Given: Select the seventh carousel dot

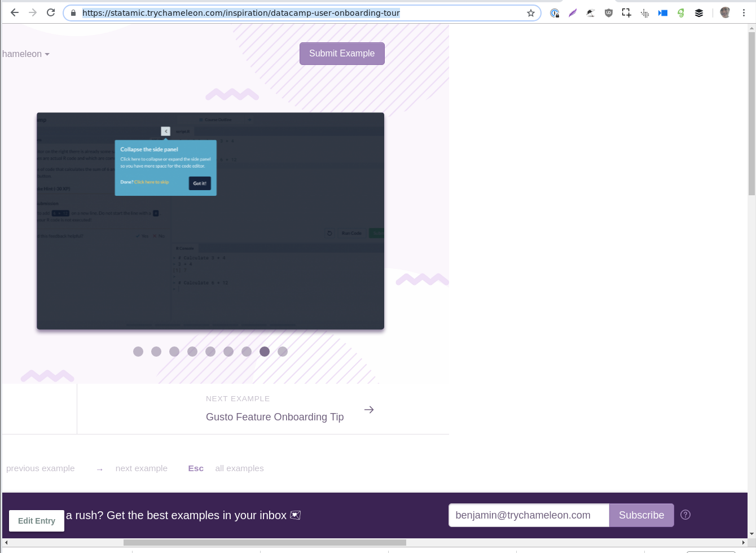Looking at the screenshot, I should [247, 352].
